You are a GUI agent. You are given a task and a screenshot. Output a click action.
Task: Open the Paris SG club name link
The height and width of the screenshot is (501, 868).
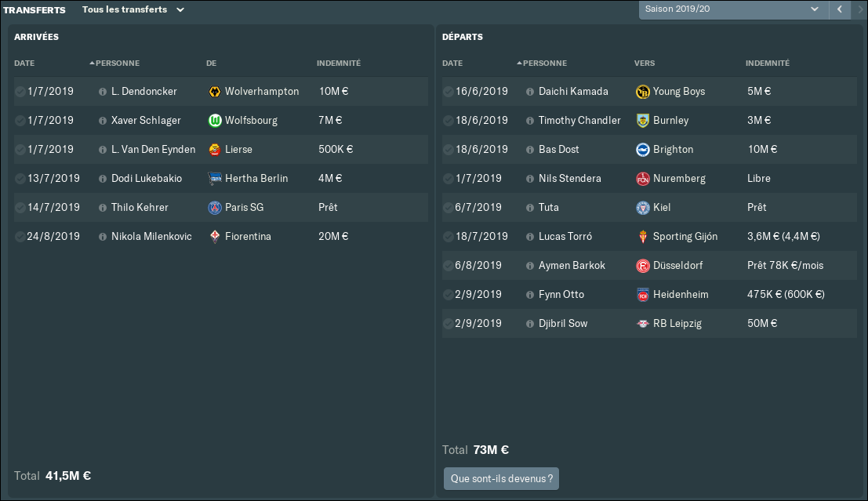pos(244,207)
